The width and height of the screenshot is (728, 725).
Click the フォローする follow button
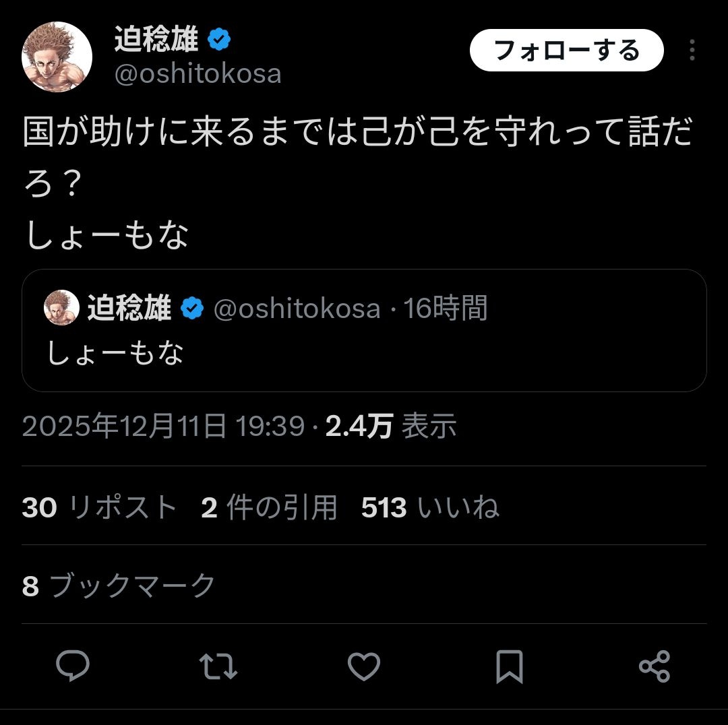pyautogui.click(x=566, y=51)
